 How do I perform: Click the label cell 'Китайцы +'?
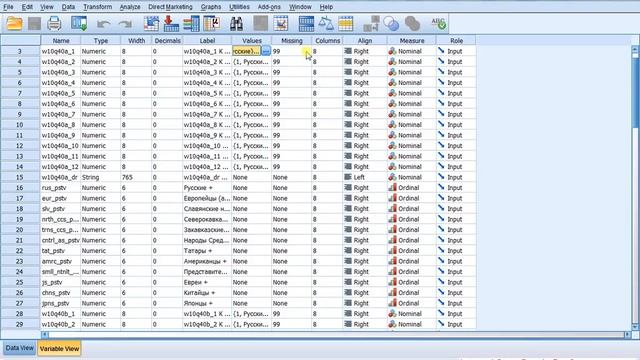pos(207,293)
